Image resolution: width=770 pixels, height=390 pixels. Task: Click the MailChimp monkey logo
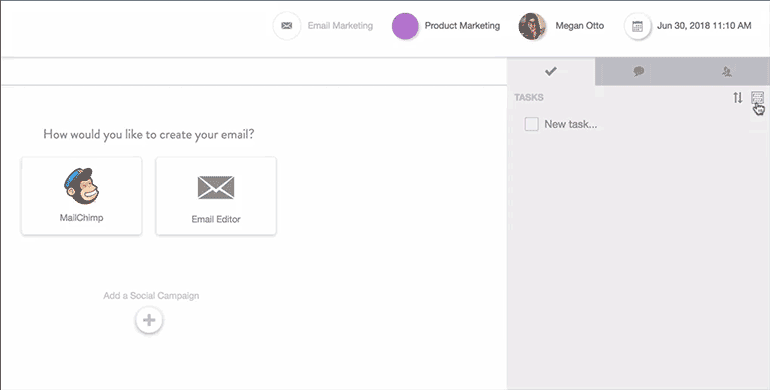(x=82, y=186)
